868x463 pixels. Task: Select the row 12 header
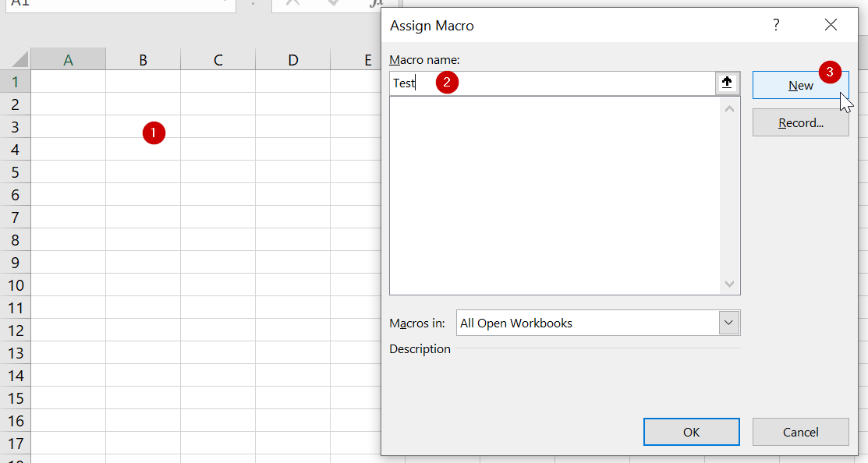tap(16, 330)
